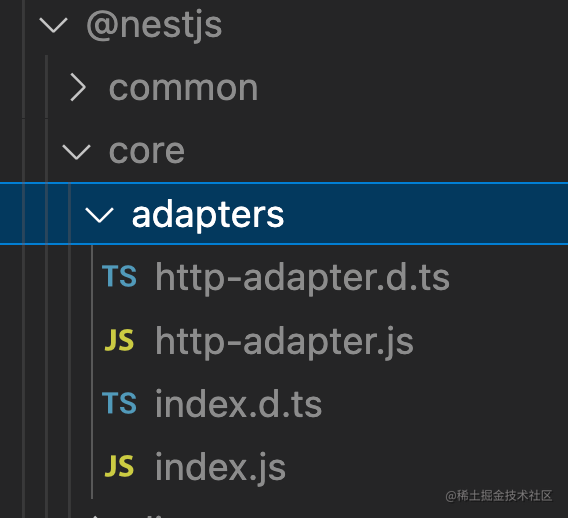Open the http-adapter.js file
This screenshot has width=568, height=518.
coord(284,341)
